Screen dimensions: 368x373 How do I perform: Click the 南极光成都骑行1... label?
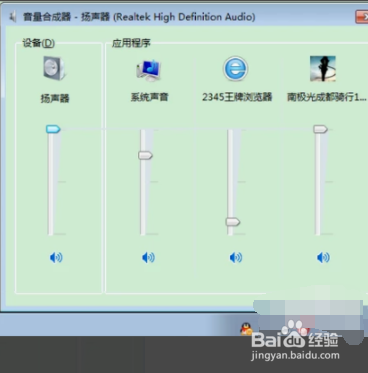point(327,97)
